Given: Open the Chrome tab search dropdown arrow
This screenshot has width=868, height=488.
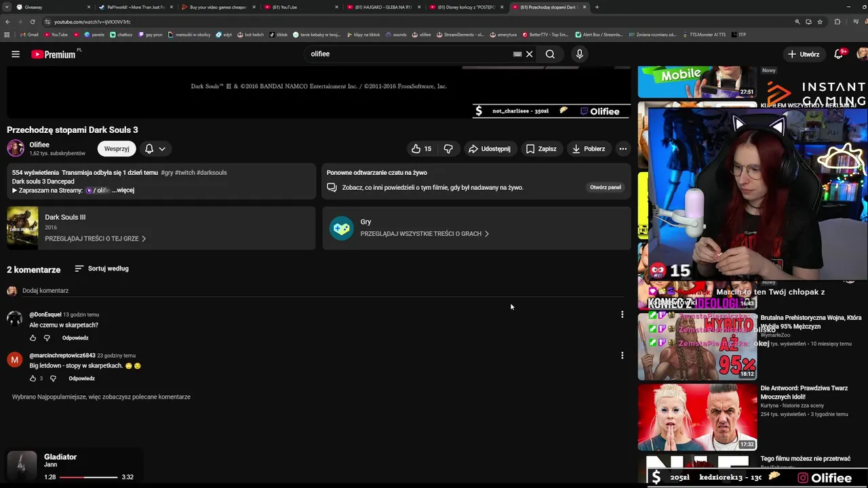Looking at the screenshot, I should tap(6, 7).
